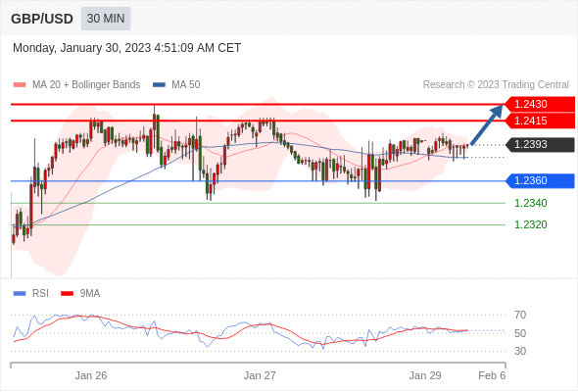The image size is (578, 392).
Task: Click the MA 50 blue legend swatch
Action: click(x=159, y=85)
